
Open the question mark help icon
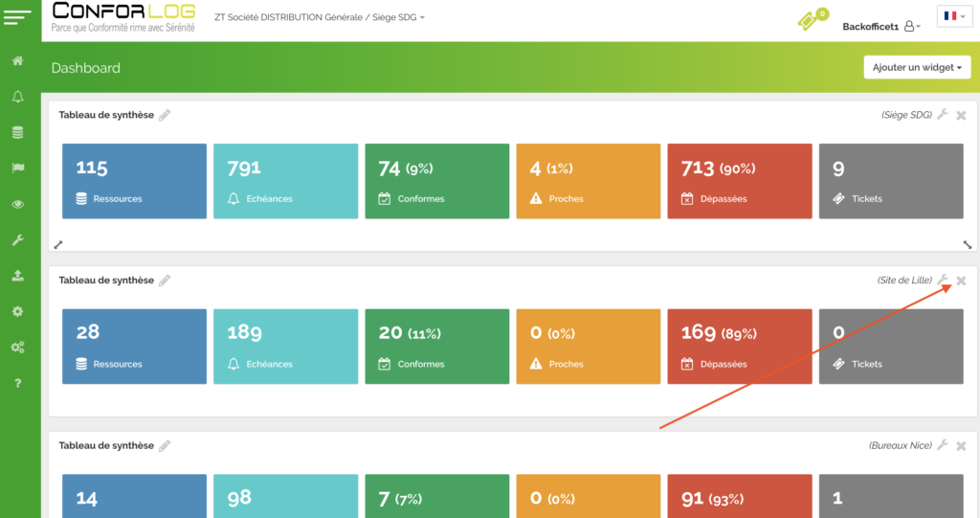point(17,383)
